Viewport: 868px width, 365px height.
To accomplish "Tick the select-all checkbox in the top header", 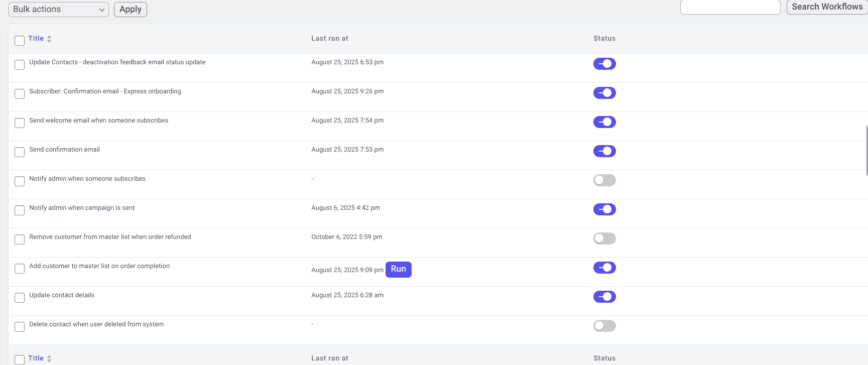I will tap(20, 41).
